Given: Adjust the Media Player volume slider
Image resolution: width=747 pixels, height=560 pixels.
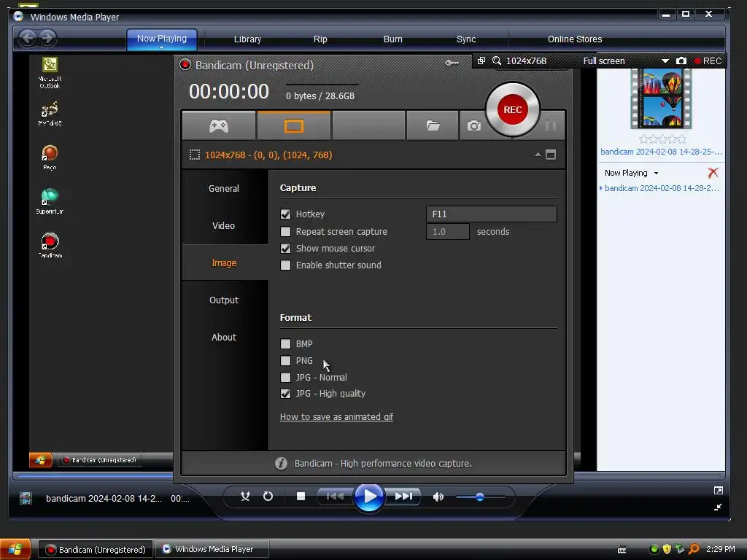Looking at the screenshot, I should click(x=480, y=497).
